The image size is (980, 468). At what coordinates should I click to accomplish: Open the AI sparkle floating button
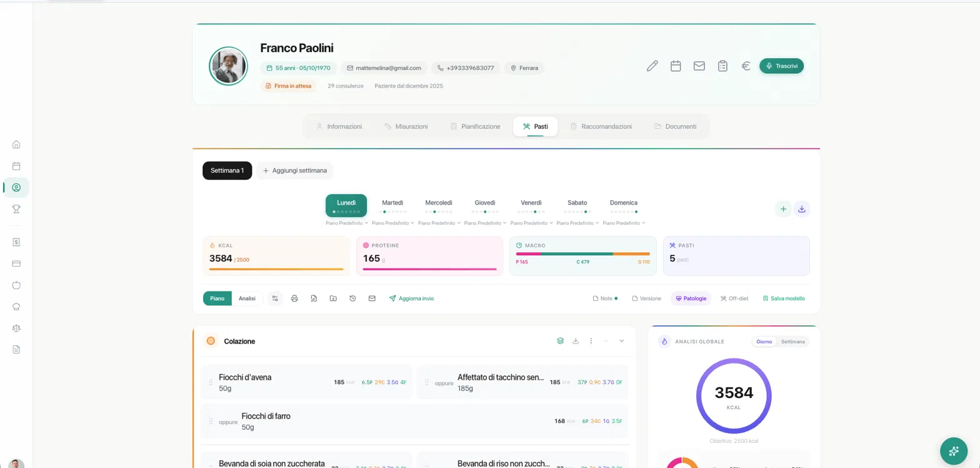point(954,450)
